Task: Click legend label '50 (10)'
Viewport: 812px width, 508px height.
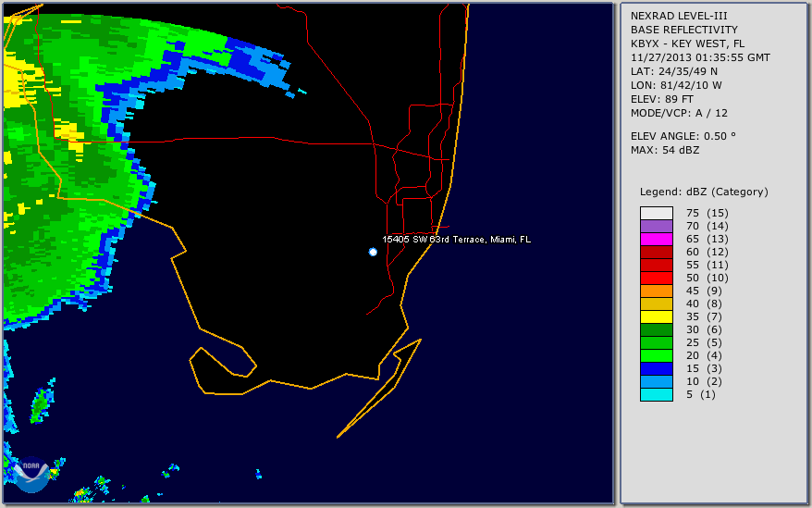Action: (x=707, y=278)
